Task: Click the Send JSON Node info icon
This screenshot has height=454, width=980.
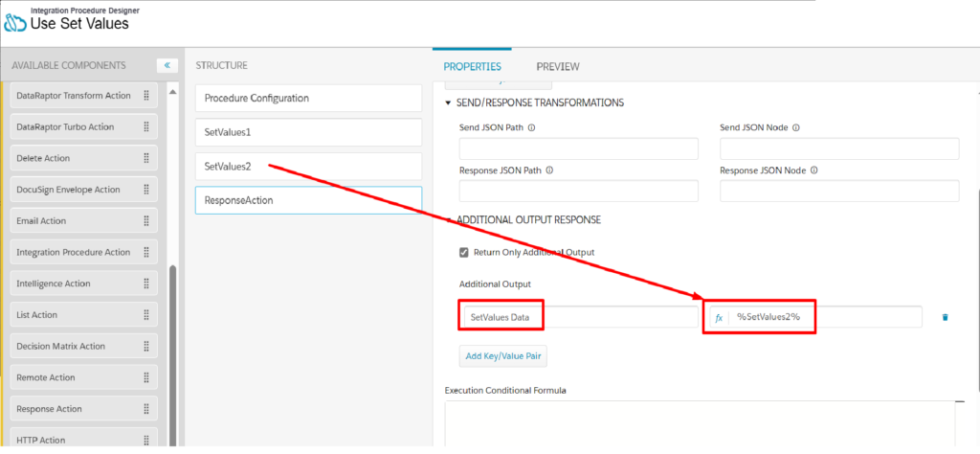Action: pos(796,127)
